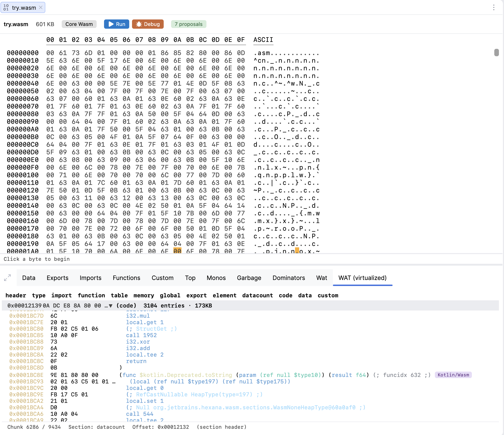Click the StructGet comment line
The image size is (504, 435).
[x=151, y=329]
